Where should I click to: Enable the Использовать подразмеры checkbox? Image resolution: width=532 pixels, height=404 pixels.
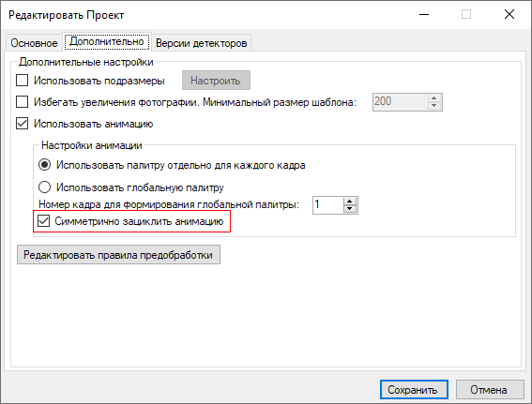click(23, 81)
